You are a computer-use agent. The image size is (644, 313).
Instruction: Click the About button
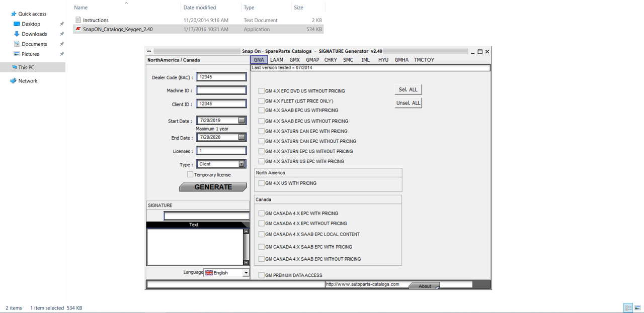point(424,286)
